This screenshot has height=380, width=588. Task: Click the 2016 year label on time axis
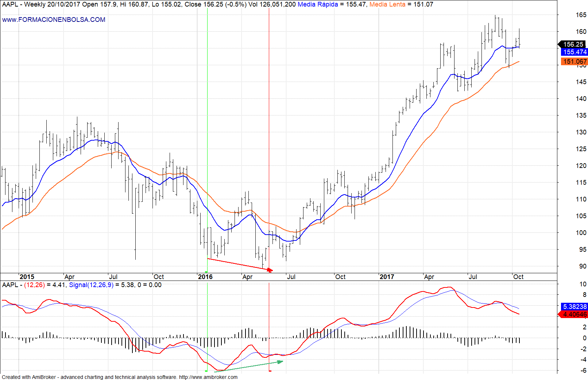(205, 277)
